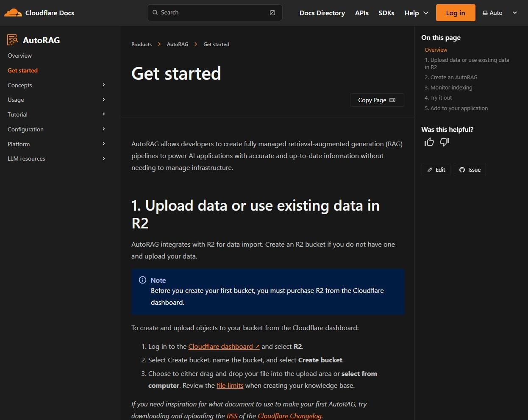Viewport: 528px width, 420px height.
Task: Select Docs Directory in the top navigation
Action: (322, 13)
